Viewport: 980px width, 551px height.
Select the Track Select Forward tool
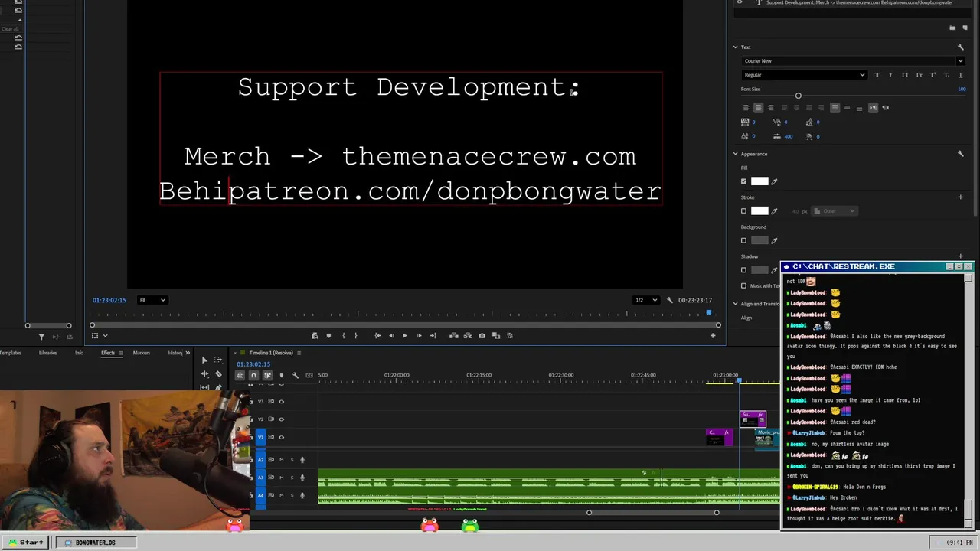pyautogui.click(x=218, y=360)
